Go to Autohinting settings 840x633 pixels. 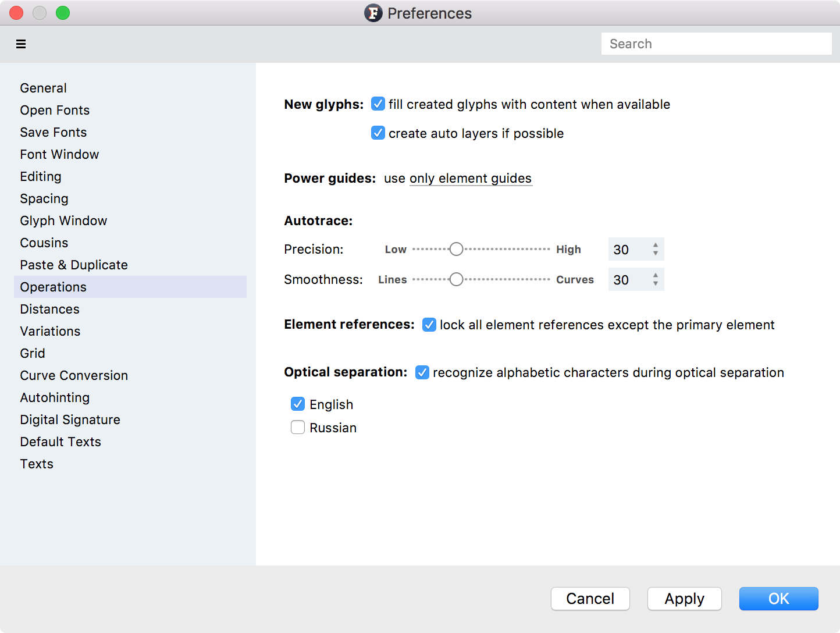pos(130,397)
